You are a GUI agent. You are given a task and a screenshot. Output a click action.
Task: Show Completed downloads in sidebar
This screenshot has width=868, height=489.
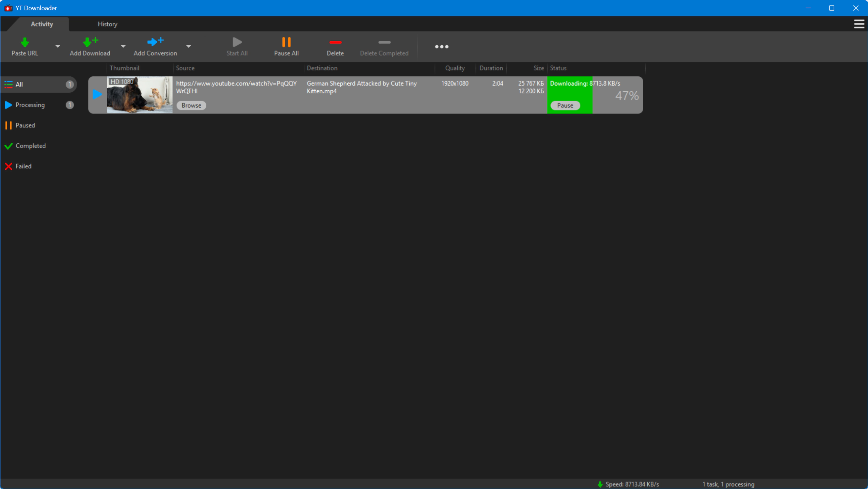(30, 146)
